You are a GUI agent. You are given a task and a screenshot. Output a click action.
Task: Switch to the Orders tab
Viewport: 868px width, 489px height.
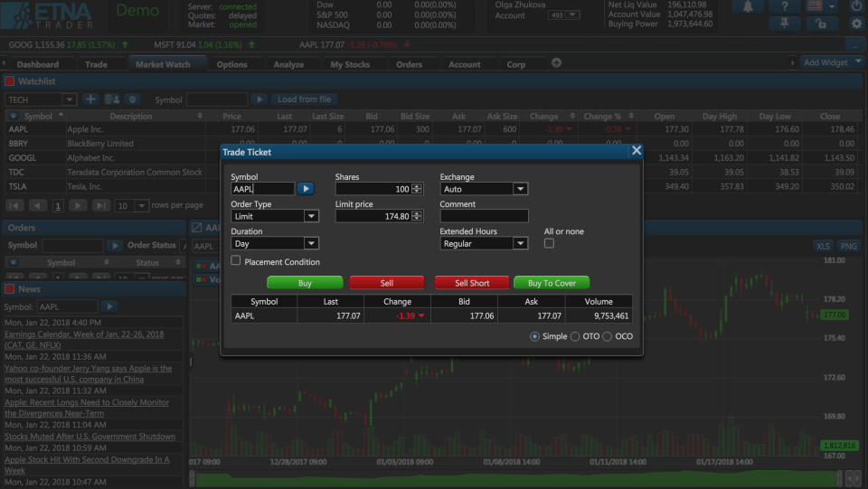point(409,64)
